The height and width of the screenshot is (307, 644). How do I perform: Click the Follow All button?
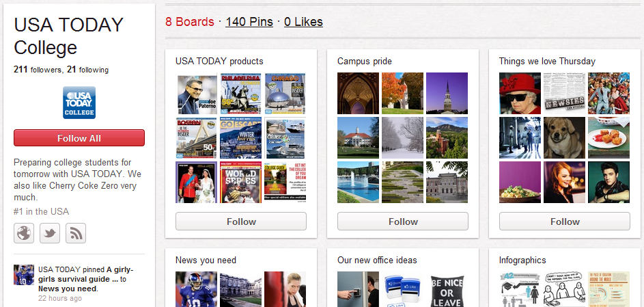79,138
